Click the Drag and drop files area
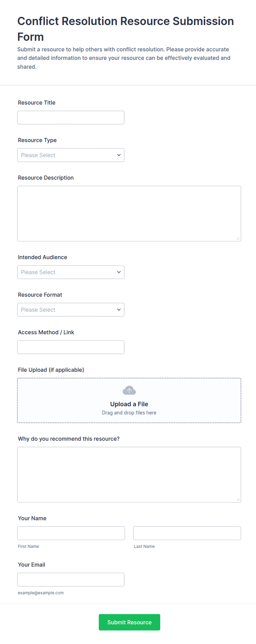The image size is (256, 644). point(129,400)
